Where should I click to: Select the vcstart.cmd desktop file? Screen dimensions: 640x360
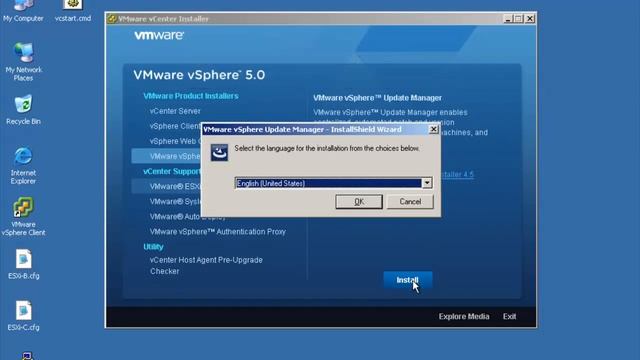(x=73, y=11)
